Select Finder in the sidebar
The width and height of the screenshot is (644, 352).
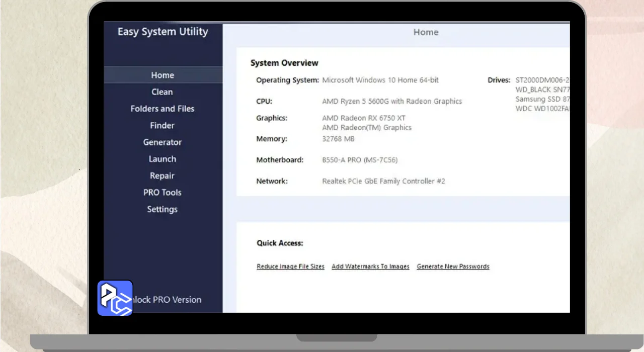point(162,125)
